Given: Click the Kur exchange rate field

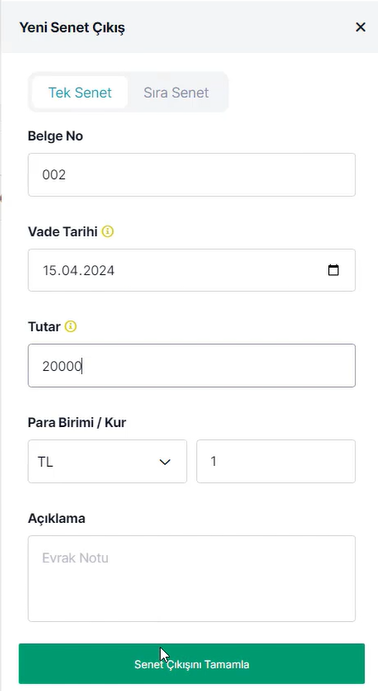Looking at the screenshot, I should (x=276, y=461).
